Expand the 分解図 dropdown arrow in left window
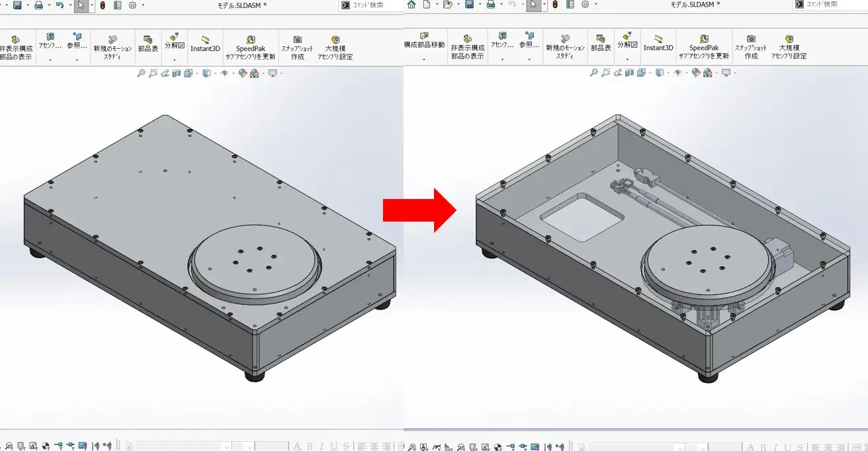This screenshot has width=868, height=451. tap(174, 60)
